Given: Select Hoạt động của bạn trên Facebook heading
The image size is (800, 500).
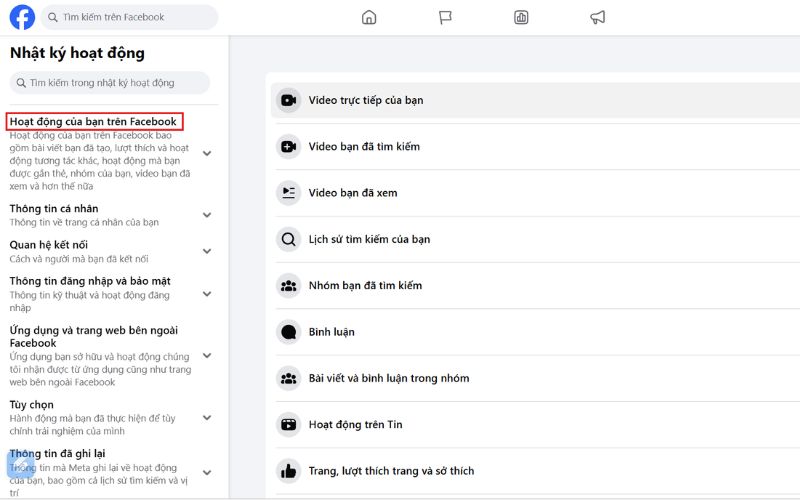Looking at the screenshot, I should tap(93, 121).
